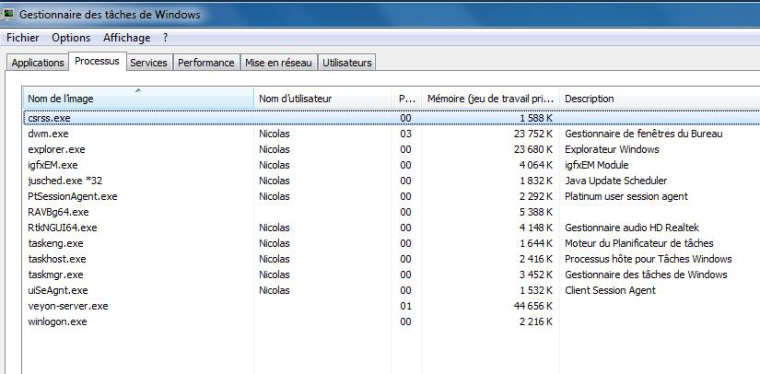Click the 03 CPU value for dwm.exe
Screen dimensions: 760x374
point(406,134)
